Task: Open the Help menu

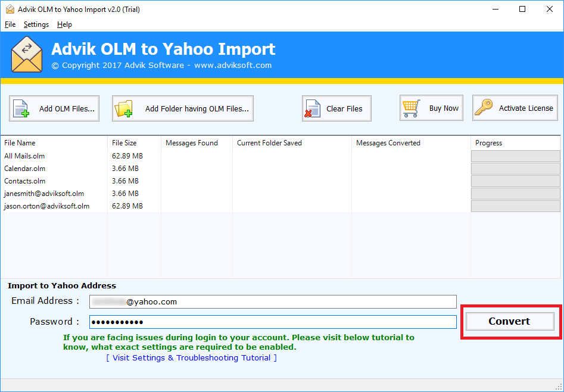Action: click(x=64, y=24)
